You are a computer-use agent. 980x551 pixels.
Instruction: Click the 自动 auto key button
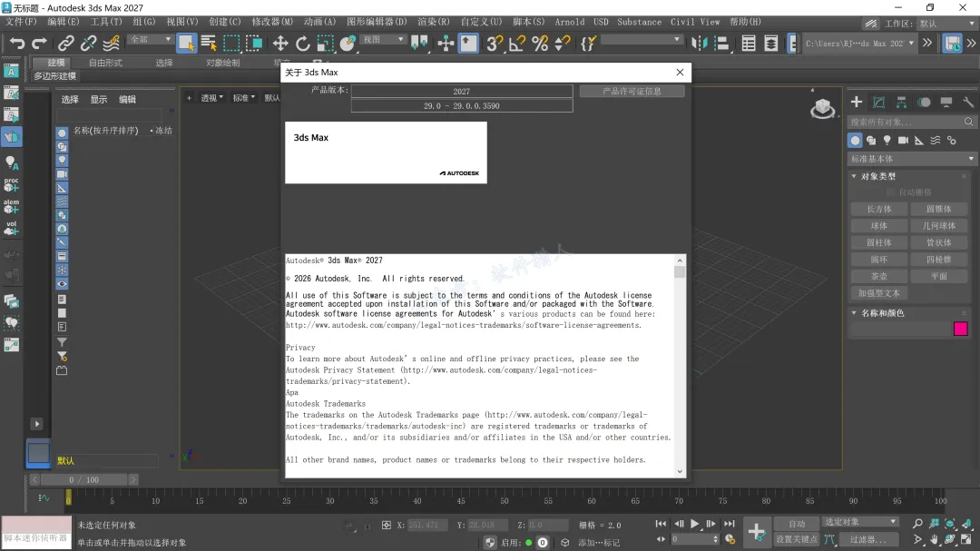pyautogui.click(x=797, y=524)
